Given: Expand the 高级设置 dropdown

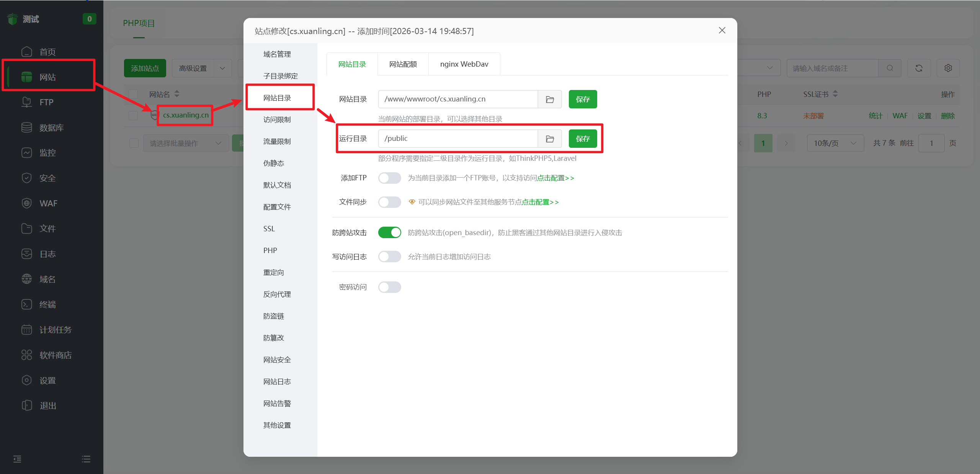Looking at the screenshot, I should 202,68.
